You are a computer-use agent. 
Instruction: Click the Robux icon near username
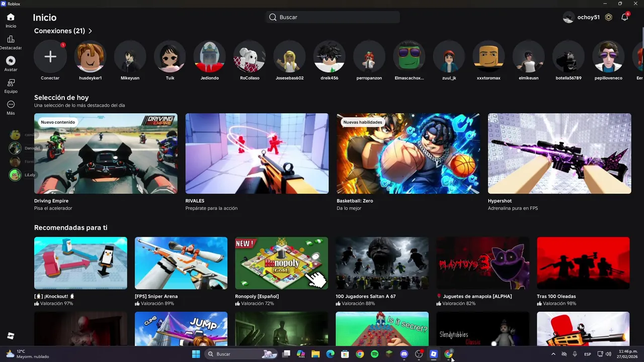click(608, 17)
